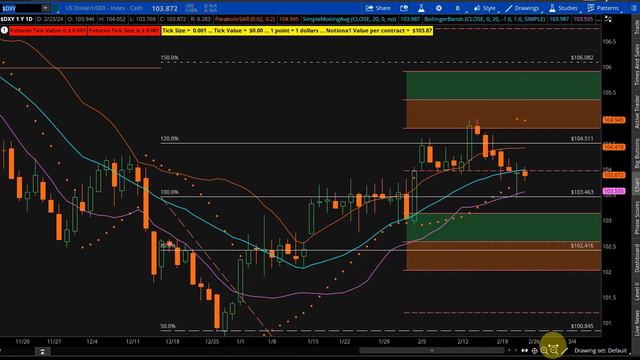640x360 pixels.
Task: Click the lower study collapse icon at bottom left
Action: (x=42, y=351)
